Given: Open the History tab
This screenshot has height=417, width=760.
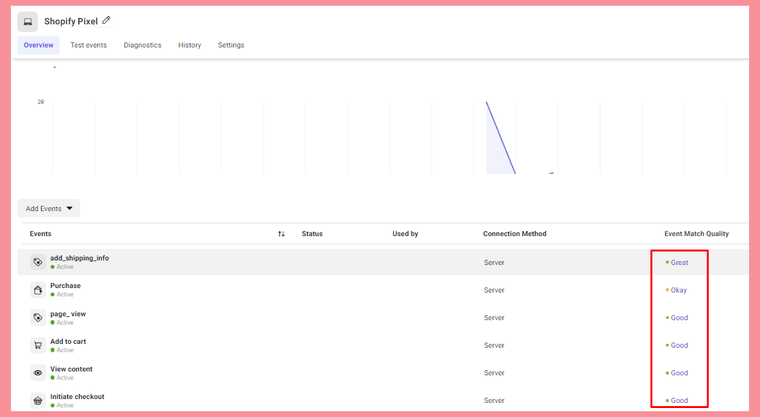Looking at the screenshot, I should (x=189, y=45).
